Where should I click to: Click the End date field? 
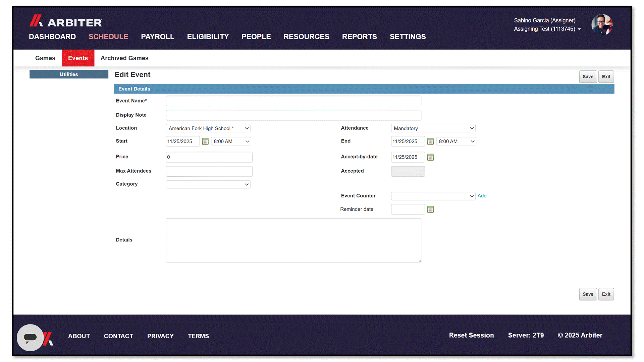(x=408, y=141)
